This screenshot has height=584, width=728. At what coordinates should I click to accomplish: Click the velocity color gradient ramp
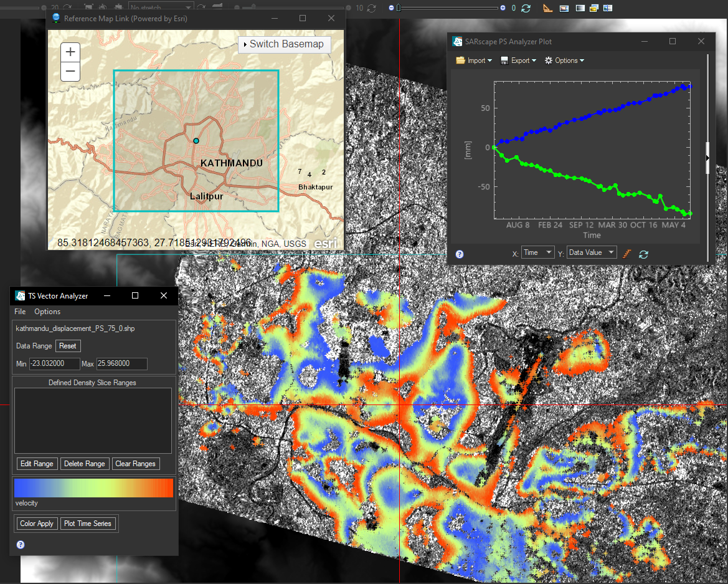pyautogui.click(x=93, y=487)
